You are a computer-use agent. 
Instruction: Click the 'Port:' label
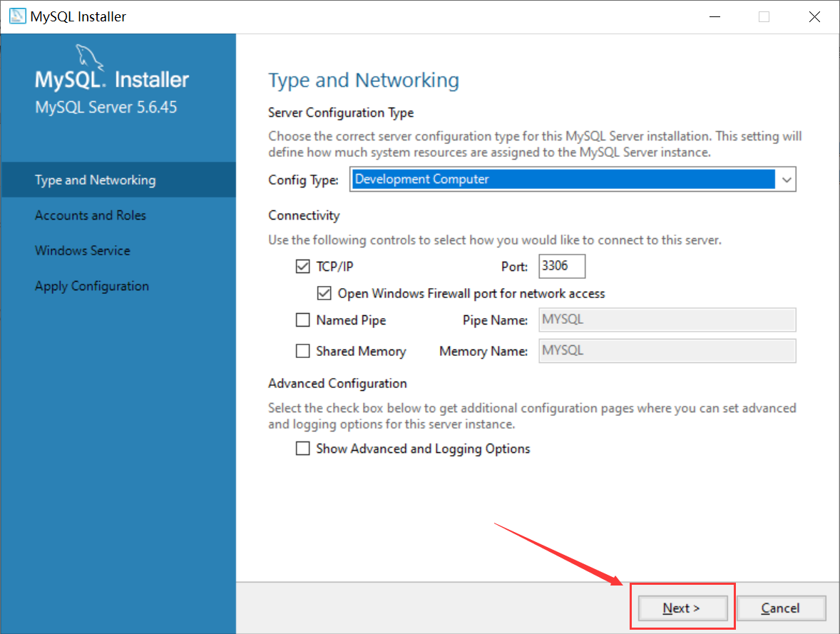514,266
